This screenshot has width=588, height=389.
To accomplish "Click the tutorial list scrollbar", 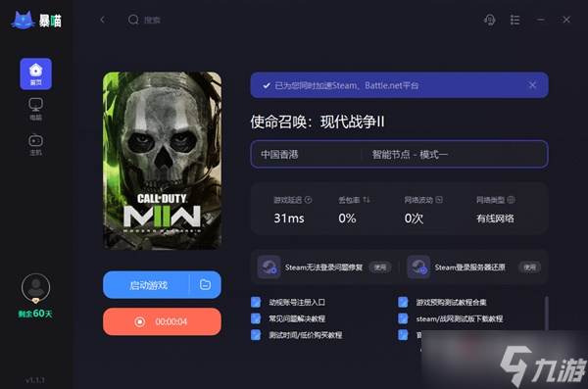I will point(547,314).
